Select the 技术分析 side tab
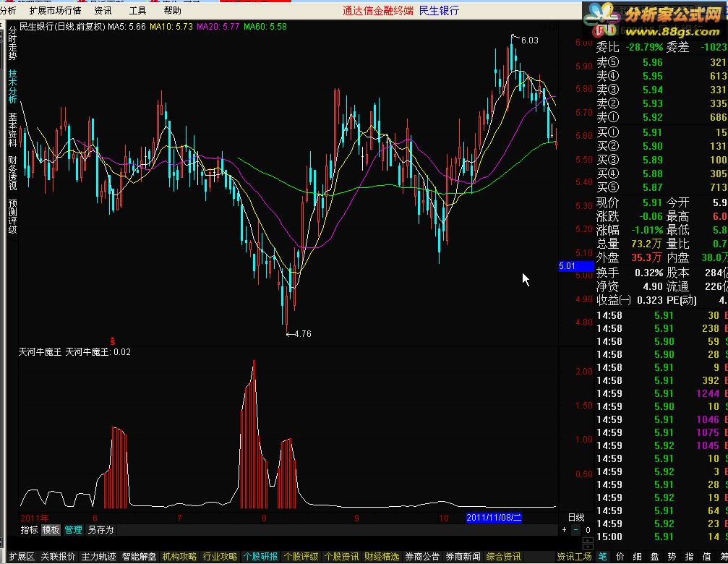 pos(12,86)
